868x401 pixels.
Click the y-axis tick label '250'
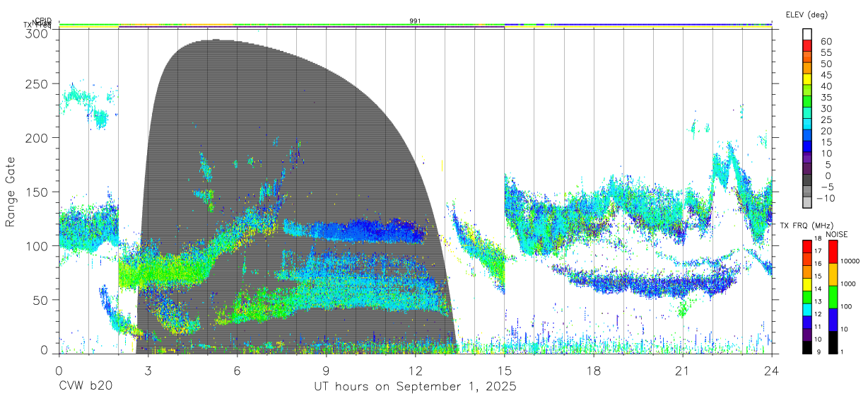[x=36, y=84]
